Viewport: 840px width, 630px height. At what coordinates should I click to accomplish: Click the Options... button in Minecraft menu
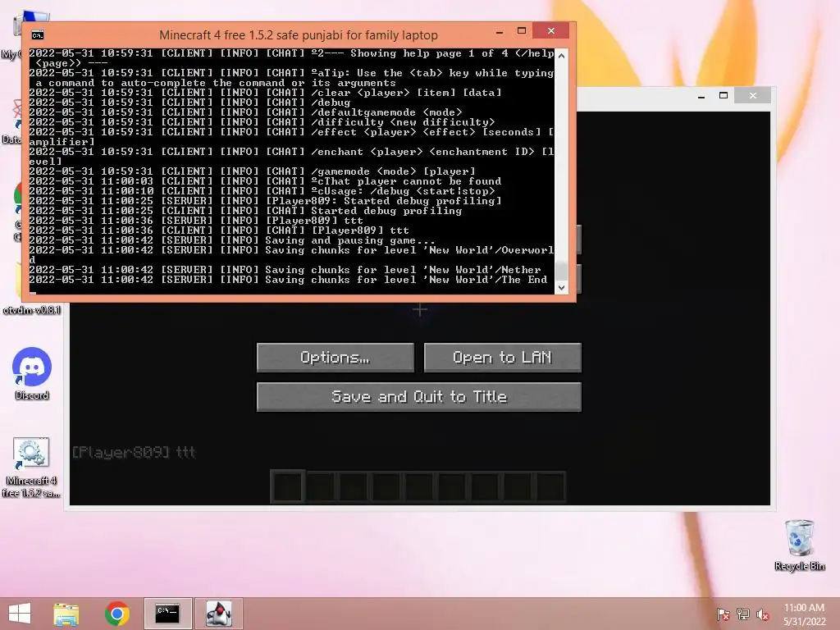click(x=336, y=358)
